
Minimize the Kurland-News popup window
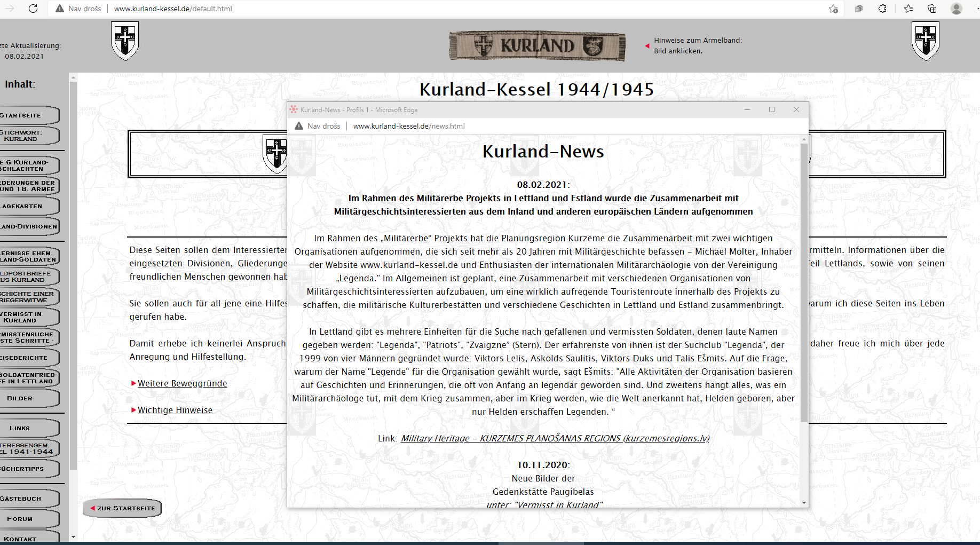(x=747, y=109)
